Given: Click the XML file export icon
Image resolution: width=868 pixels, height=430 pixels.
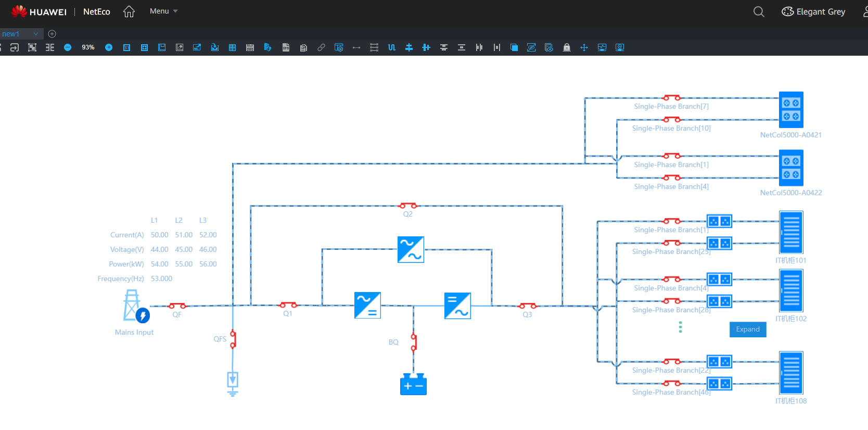Looking at the screenshot, I should click(x=286, y=47).
